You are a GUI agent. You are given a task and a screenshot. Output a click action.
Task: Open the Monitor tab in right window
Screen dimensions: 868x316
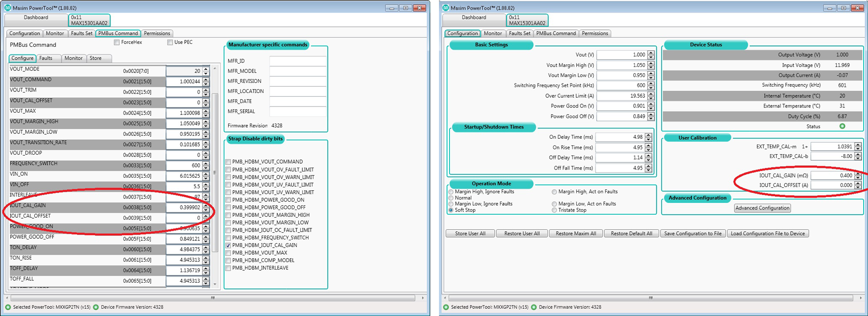tap(493, 33)
